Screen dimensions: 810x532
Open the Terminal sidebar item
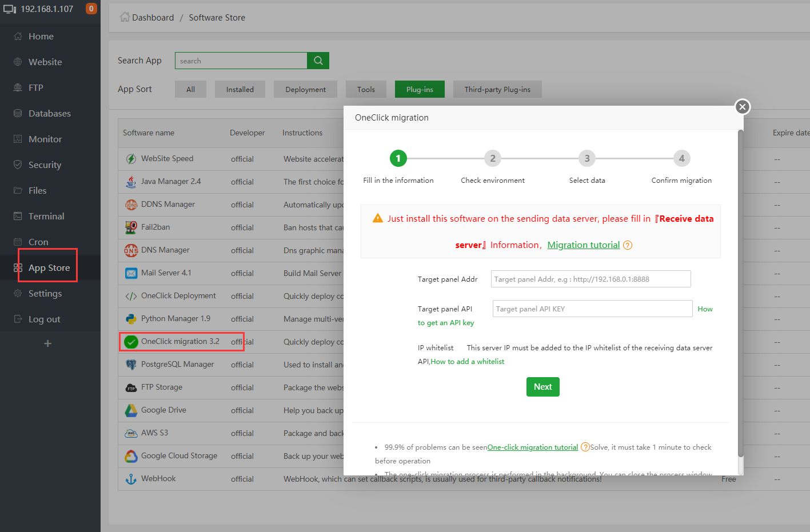pyautogui.click(x=46, y=216)
